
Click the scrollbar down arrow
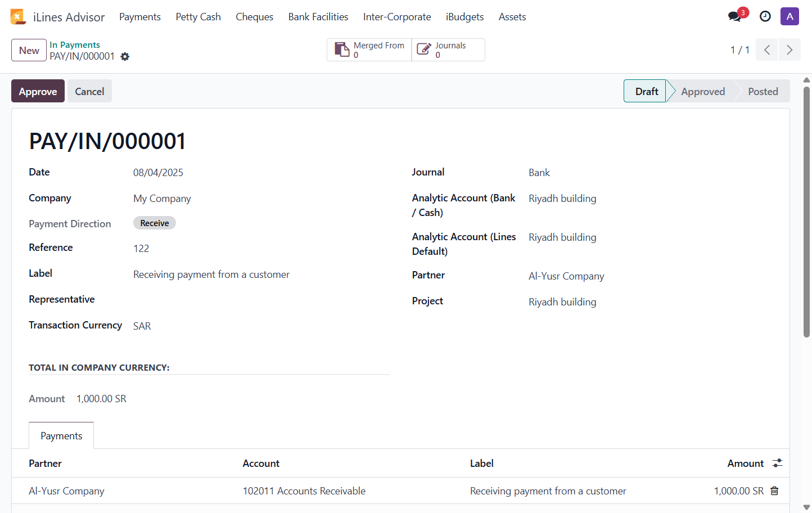tap(806, 507)
